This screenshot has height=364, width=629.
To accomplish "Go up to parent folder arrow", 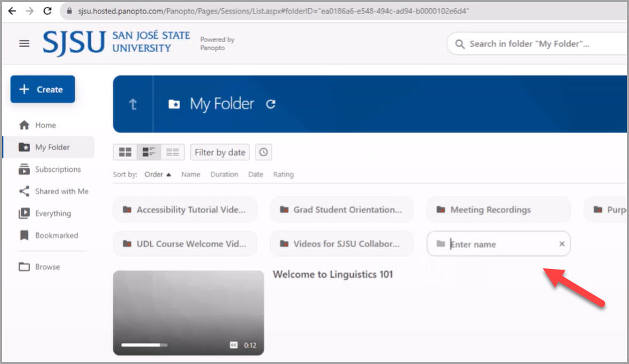I will coord(133,104).
